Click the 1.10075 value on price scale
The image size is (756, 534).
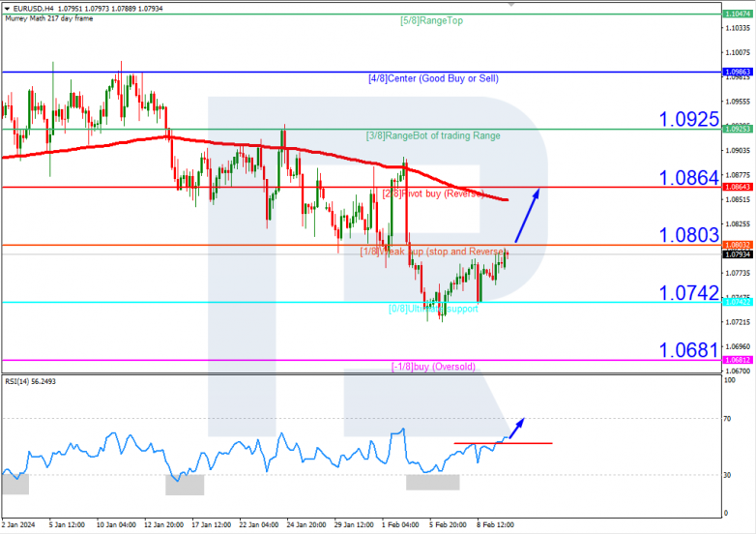738,52
